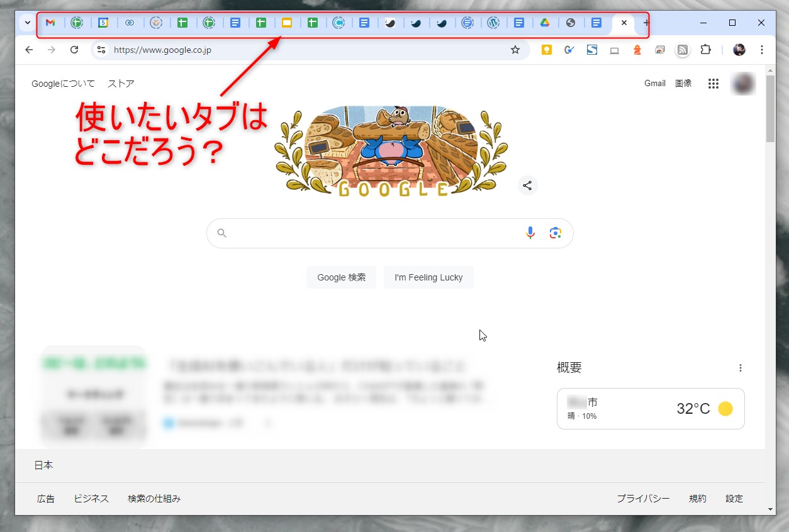Visit the ストア link
This screenshot has width=789, height=532.
pos(121,84)
